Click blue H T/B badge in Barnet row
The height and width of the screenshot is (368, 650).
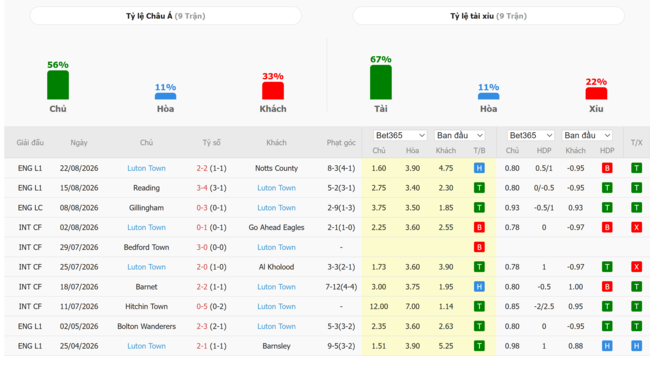click(x=479, y=287)
